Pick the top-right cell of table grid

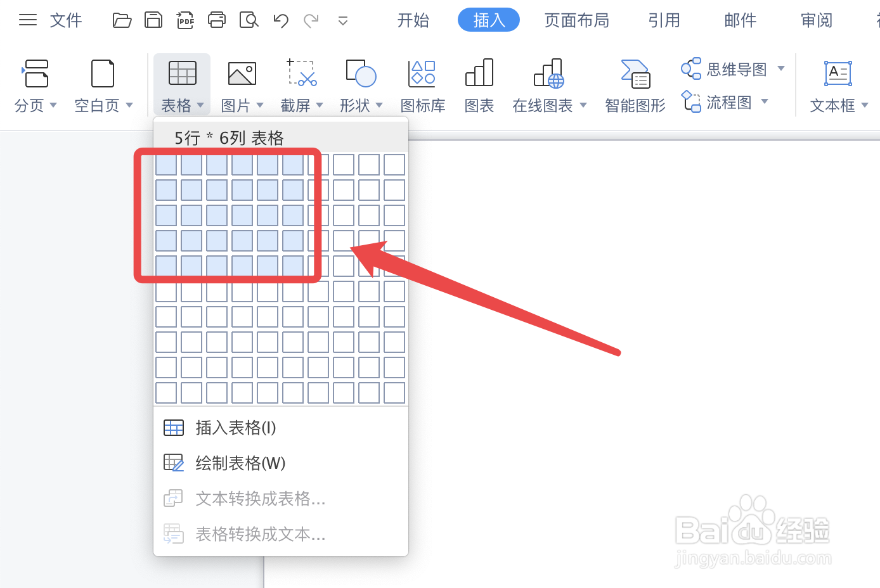click(x=394, y=165)
